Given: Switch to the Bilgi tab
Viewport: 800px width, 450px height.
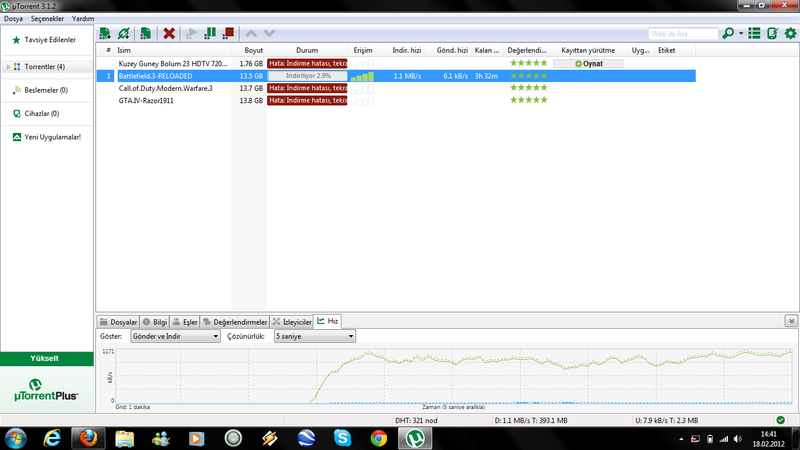Looking at the screenshot, I should [x=155, y=322].
